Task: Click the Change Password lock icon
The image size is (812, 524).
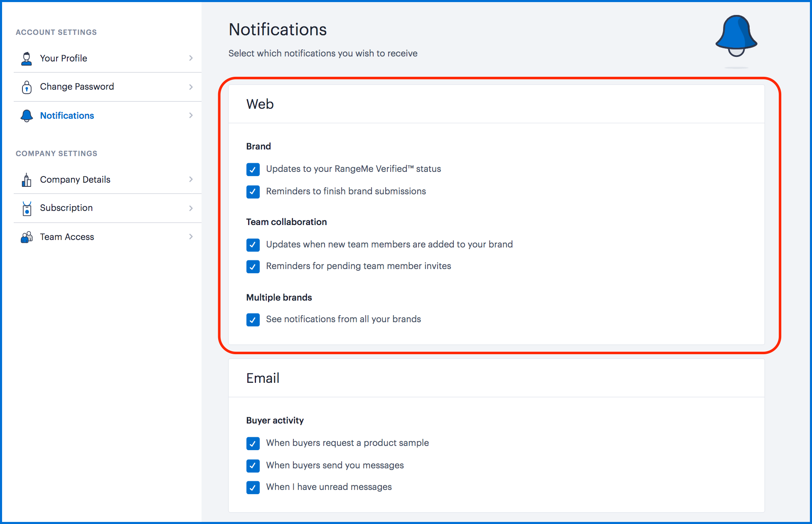Action: click(27, 87)
